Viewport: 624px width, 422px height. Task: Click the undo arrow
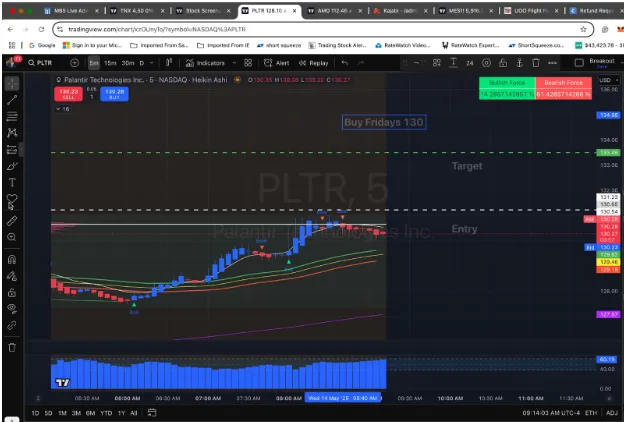click(345, 63)
